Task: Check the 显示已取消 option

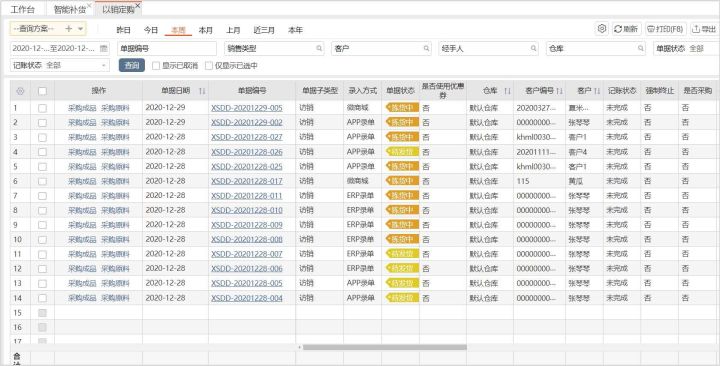Action: pos(156,66)
